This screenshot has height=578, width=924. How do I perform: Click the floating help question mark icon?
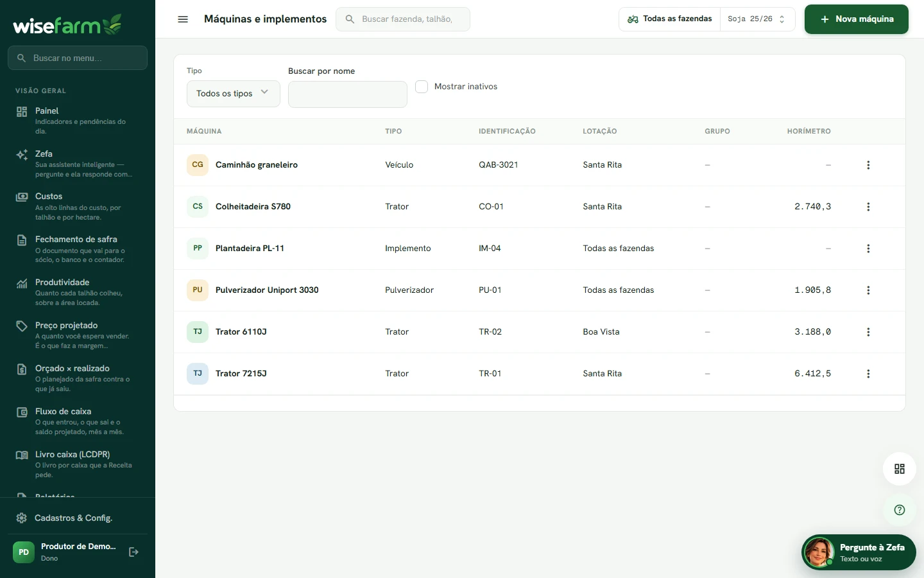point(900,510)
